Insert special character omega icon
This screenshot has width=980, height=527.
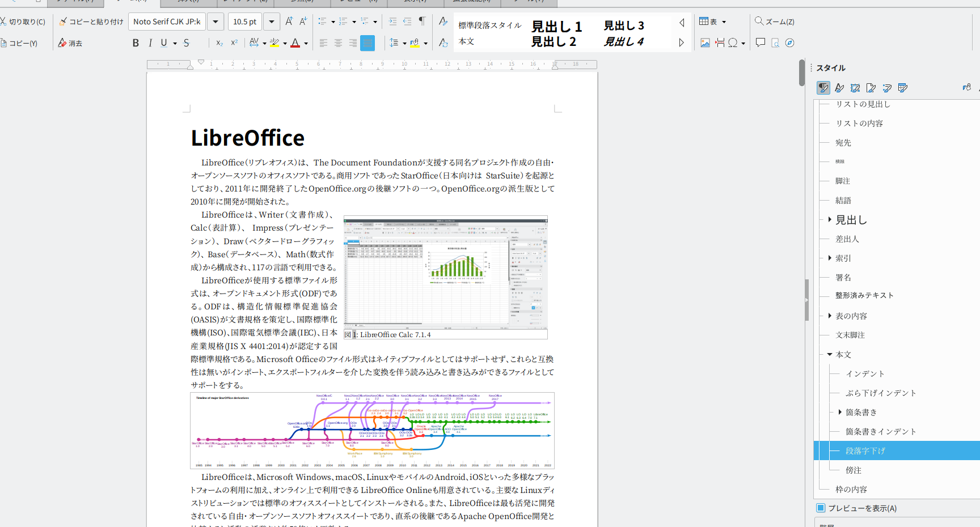click(733, 43)
